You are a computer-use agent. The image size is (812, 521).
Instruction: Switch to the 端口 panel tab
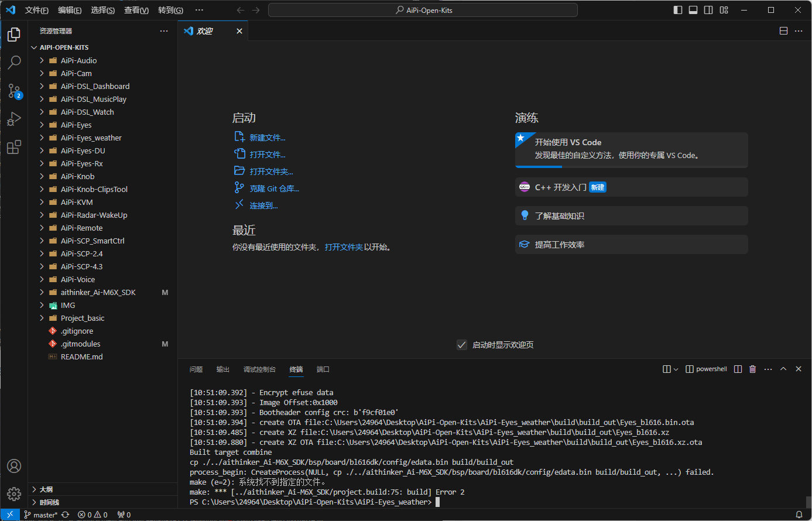[323, 369]
